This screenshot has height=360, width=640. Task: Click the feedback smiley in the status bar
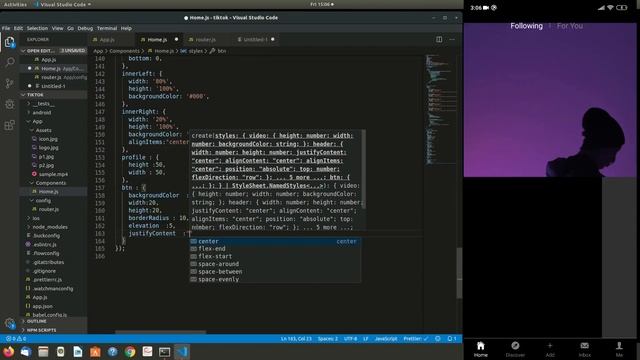click(438, 339)
